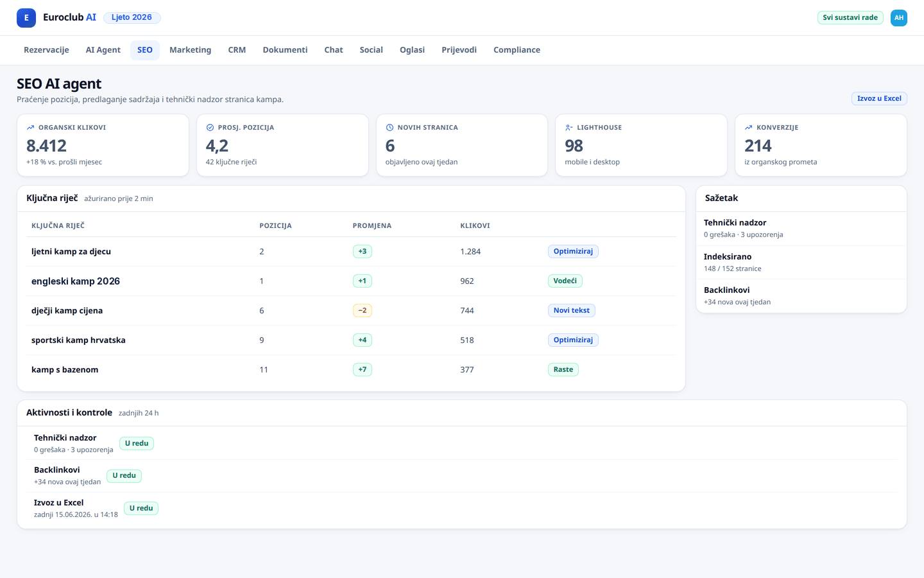Click U redu badge beside Backlinkovi activity
Image resolution: width=924 pixels, height=578 pixels.
pyautogui.click(x=124, y=476)
